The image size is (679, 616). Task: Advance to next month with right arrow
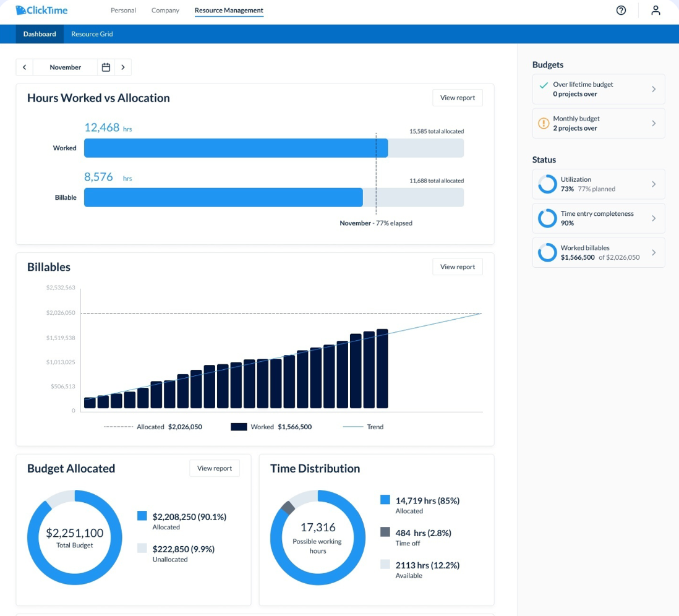[x=122, y=67]
